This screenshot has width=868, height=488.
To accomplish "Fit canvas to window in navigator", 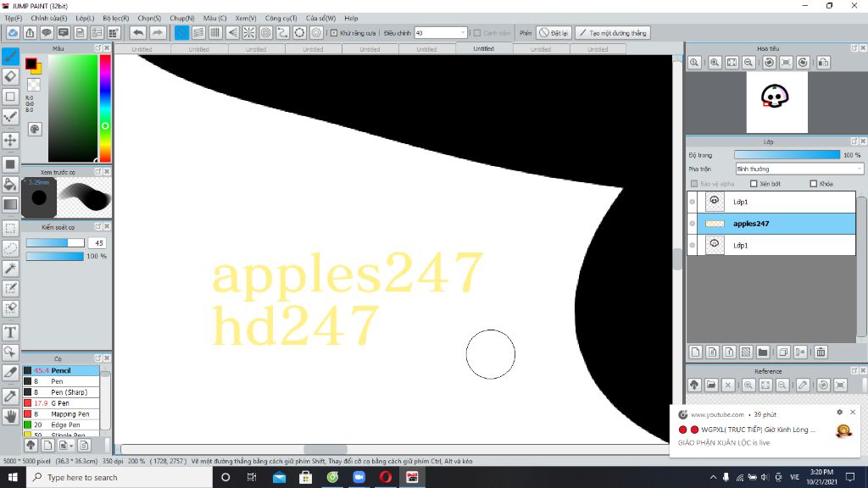I will [732, 63].
